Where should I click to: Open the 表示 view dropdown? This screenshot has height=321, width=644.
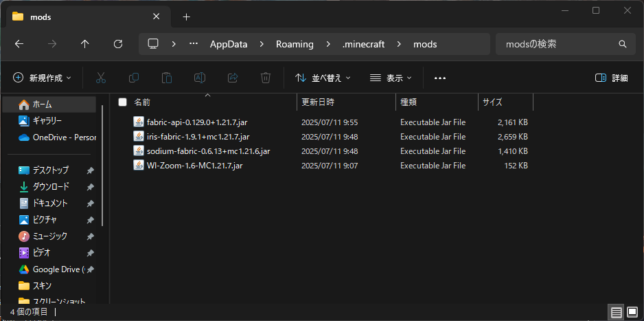pyautogui.click(x=391, y=78)
